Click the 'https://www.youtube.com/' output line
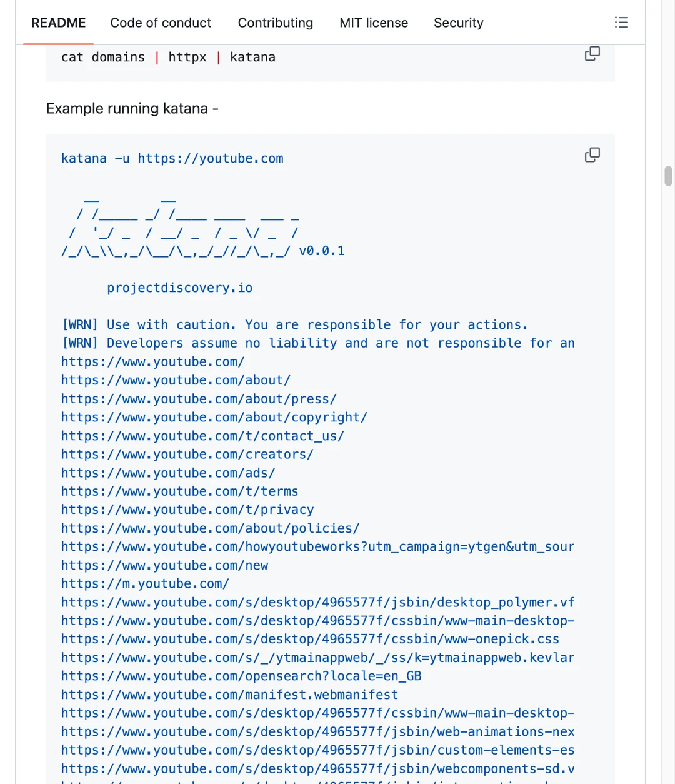 click(153, 361)
